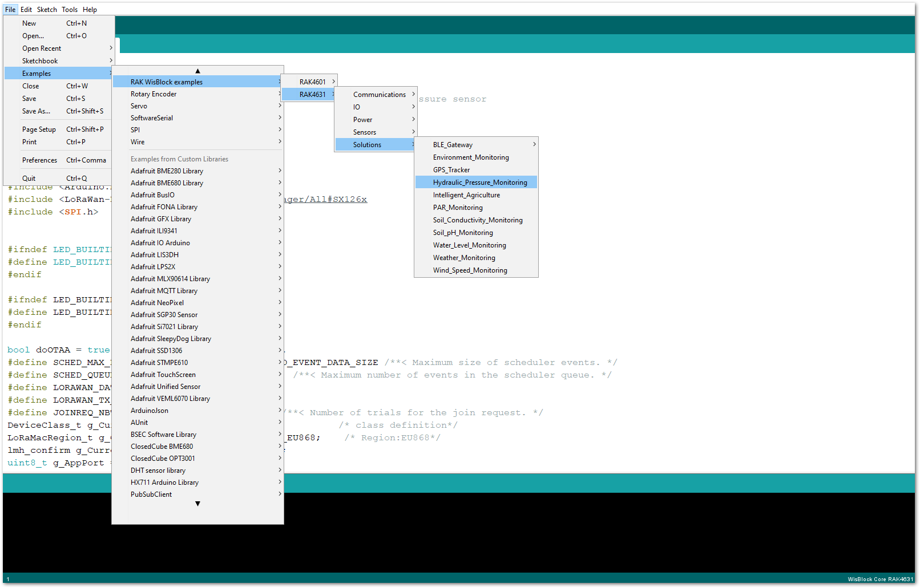Open Communications submenu
920x588 pixels.
tap(376, 95)
